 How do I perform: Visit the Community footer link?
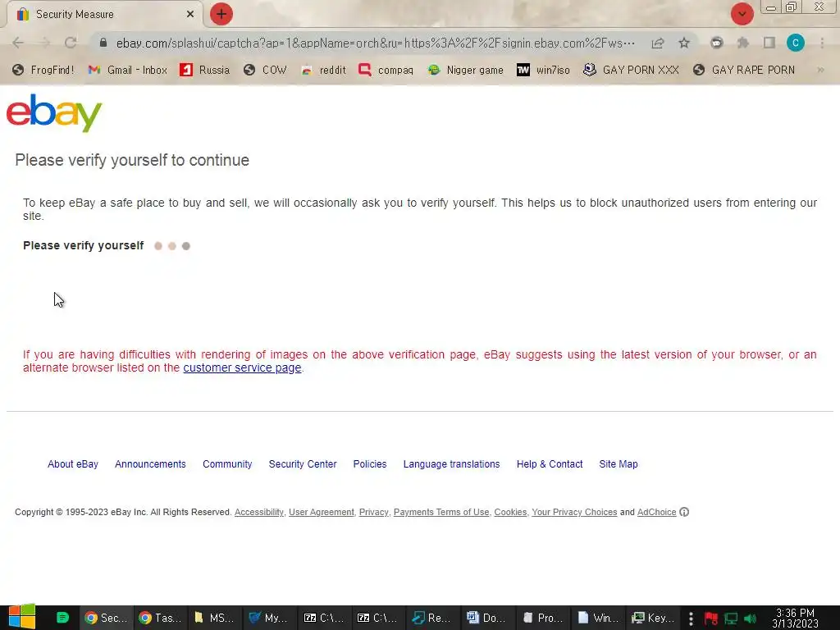pos(227,464)
